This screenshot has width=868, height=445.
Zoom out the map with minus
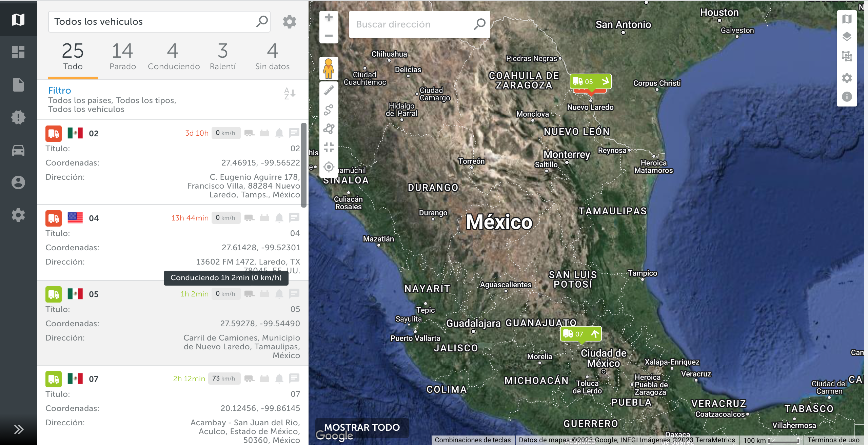(329, 35)
